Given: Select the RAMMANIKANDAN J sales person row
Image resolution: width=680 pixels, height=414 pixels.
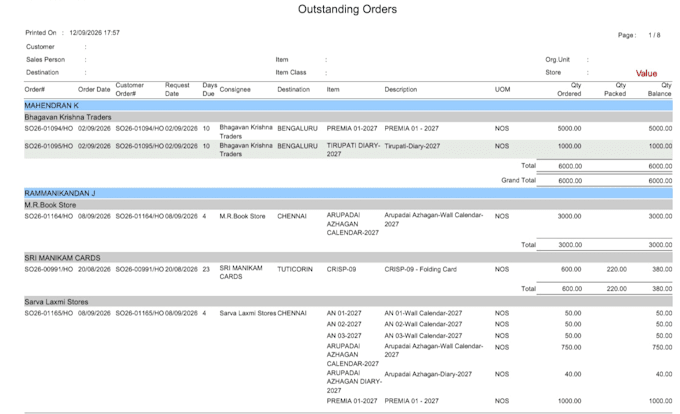Looking at the screenshot, I should (348, 193).
